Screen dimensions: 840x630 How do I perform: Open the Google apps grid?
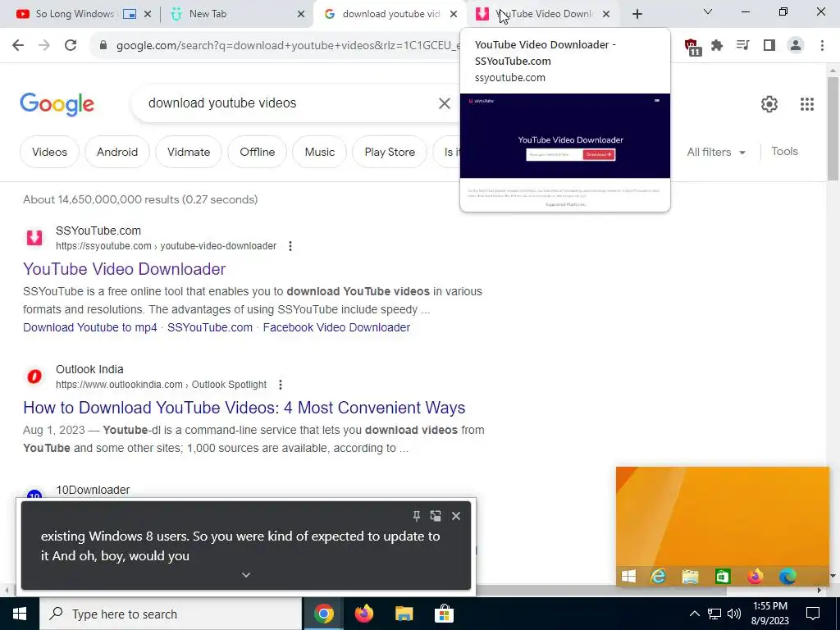tap(807, 104)
